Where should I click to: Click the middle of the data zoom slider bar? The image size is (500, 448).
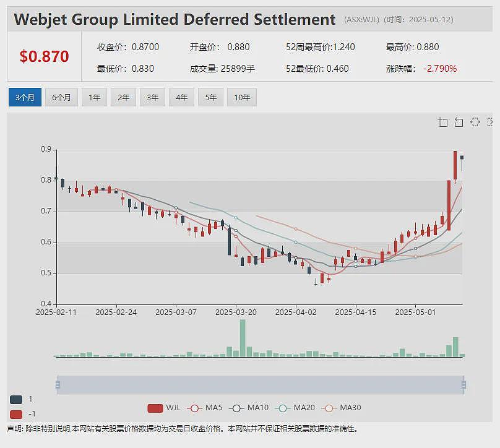coord(261,385)
